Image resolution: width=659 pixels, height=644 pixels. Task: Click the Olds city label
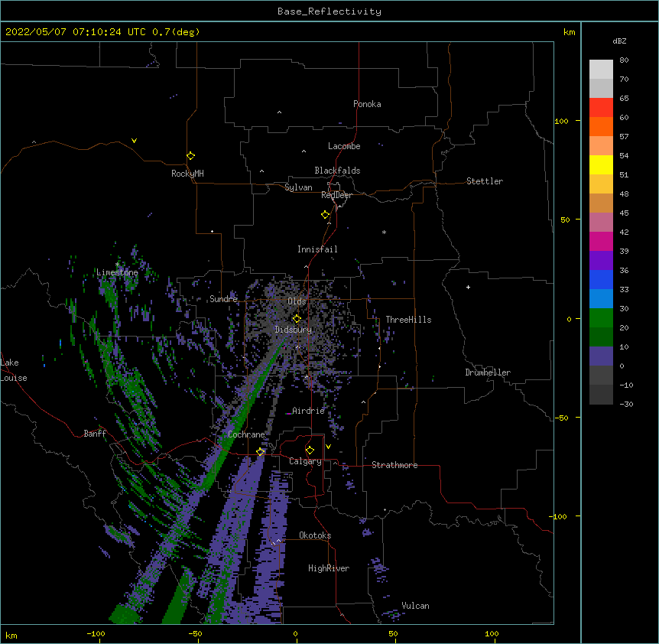(x=297, y=301)
